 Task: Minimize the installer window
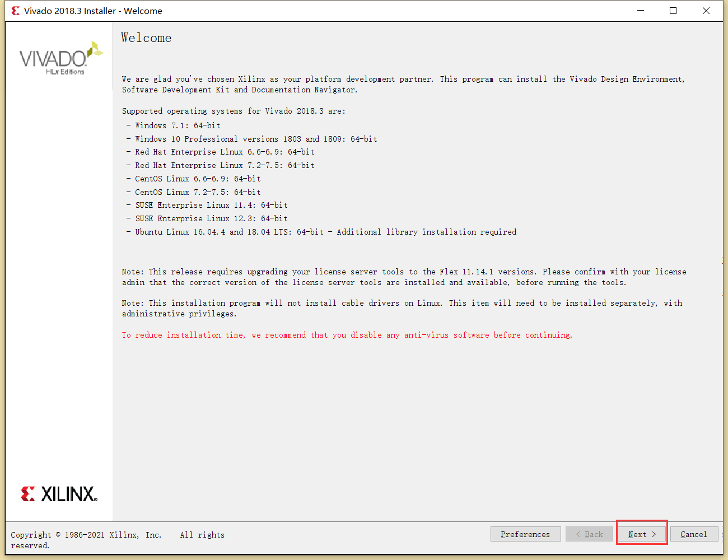coord(641,11)
